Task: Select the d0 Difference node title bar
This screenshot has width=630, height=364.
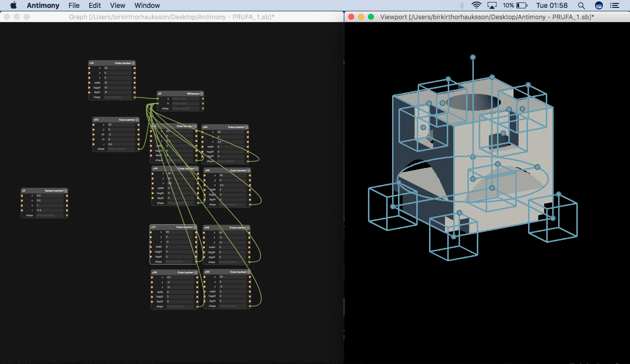Action: 180,93
